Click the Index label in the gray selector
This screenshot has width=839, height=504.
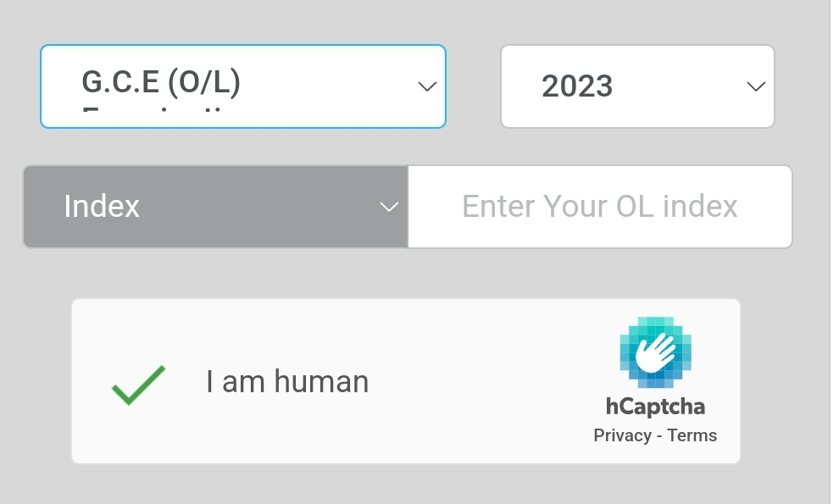(x=102, y=206)
